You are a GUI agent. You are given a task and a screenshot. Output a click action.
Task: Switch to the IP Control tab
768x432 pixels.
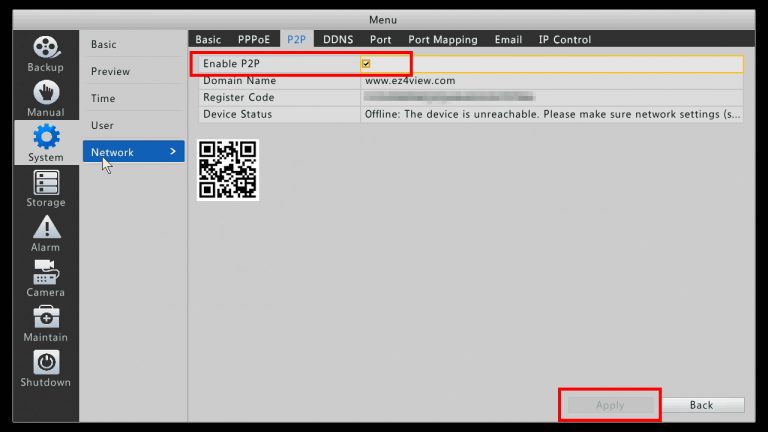565,40
